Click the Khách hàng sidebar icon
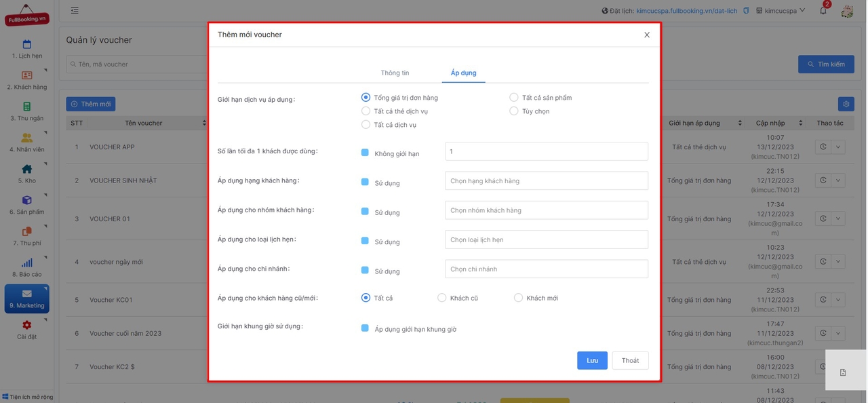This screenshot has width=868, height=403. pos(26,75)
